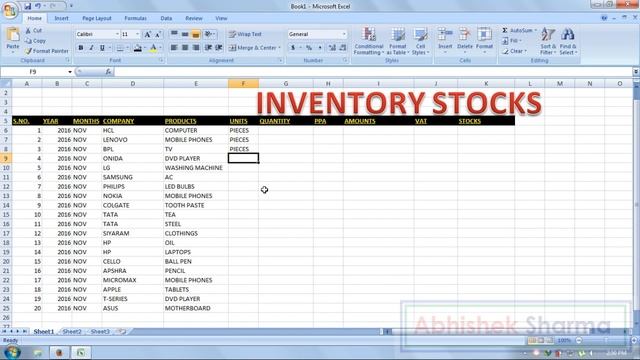Click the Office Button orb
Image resolution: width=640 pixels, height=360 pixels.
[x=10, y=10]
